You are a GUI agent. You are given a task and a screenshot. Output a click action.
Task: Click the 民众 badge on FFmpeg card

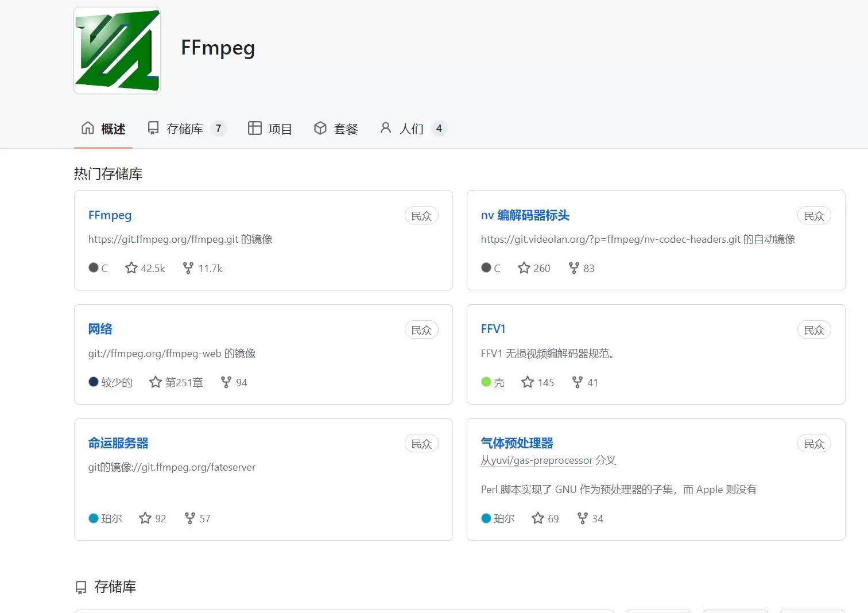pos(421,216)
